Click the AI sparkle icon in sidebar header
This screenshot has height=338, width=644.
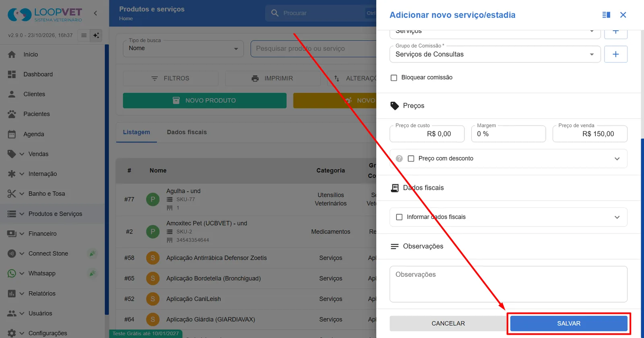(x=96, y=35)
